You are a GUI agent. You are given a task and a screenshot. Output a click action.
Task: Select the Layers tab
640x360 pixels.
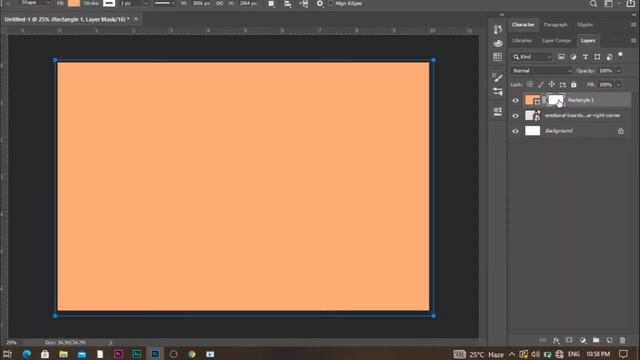point(588,41)
